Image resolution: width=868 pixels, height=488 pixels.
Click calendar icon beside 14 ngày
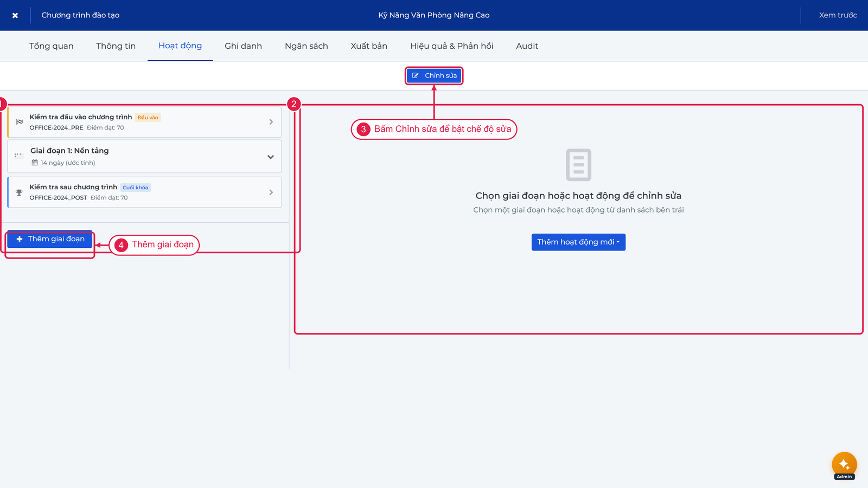(35, 163)
